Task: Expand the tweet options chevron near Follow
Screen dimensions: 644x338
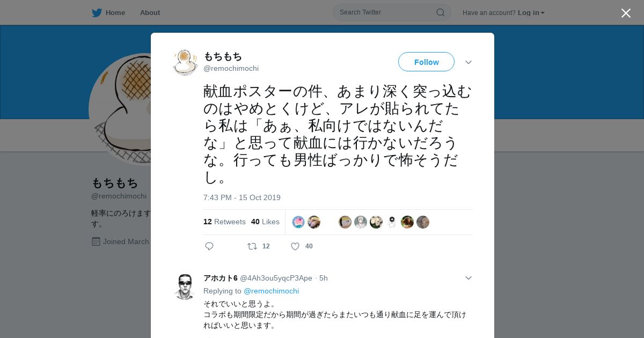Action: pyautogui.click(x=469, y=62)
